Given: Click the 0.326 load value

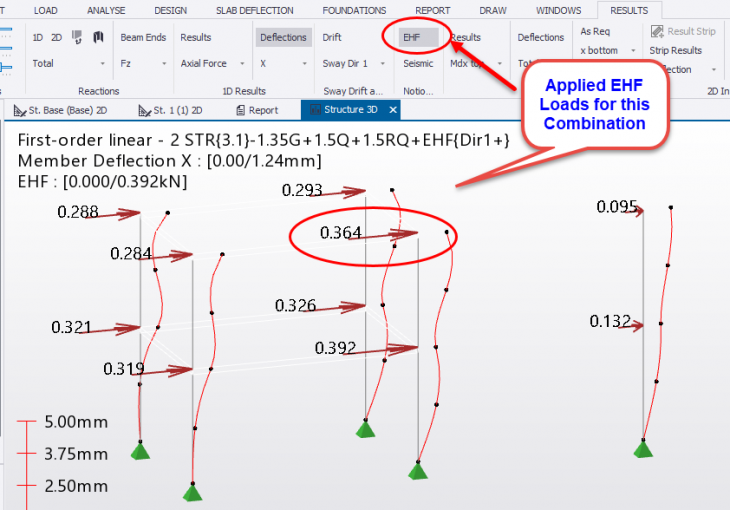Looking at the screenshot, I should pos(296,306).
